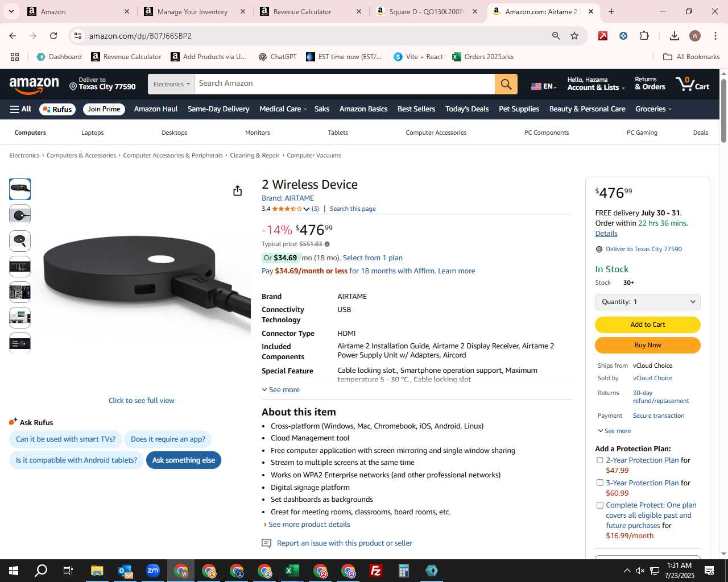Open the All hamburger menu

[x=20, y=109]
